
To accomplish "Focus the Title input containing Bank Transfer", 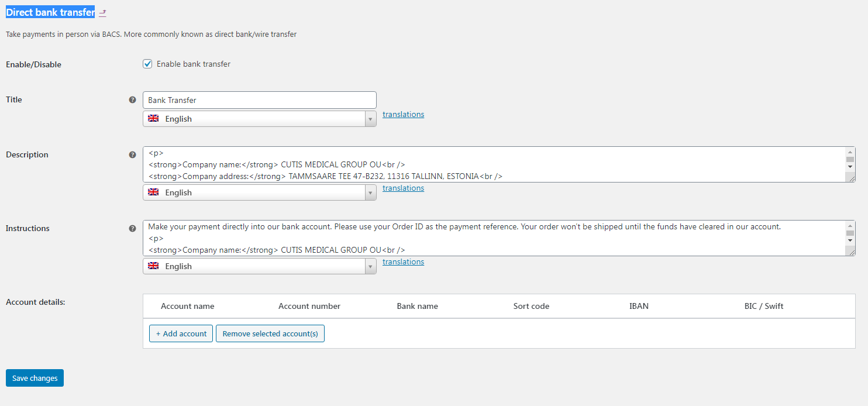I will (259, 100).
